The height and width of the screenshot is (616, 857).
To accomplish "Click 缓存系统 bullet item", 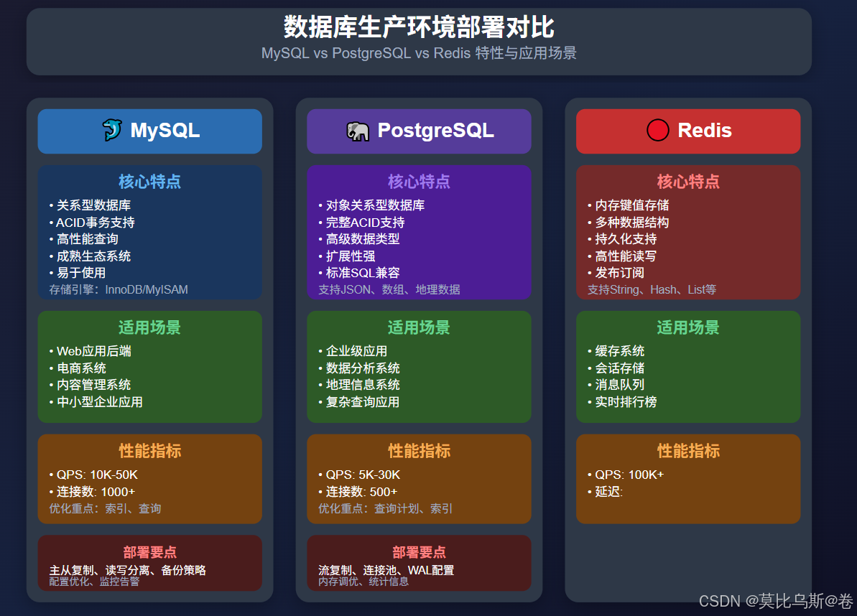I will [x=616, y=351].
